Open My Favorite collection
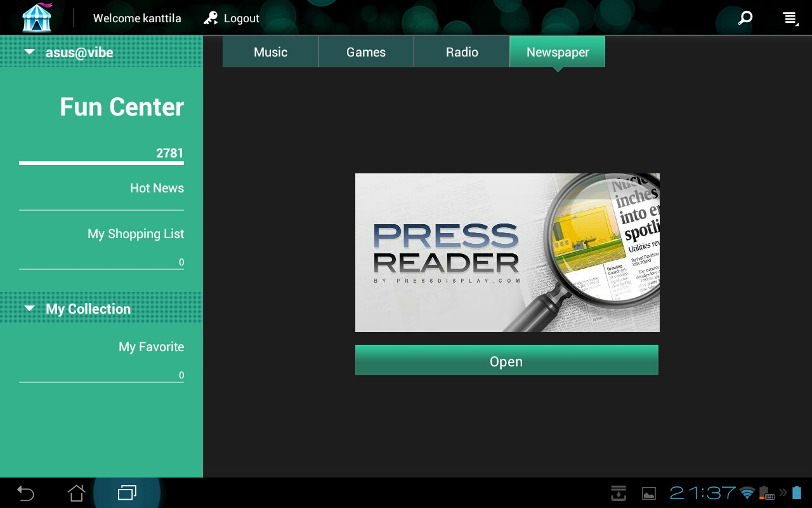Viewport: 812px width, 508px height. coord(151,347)
